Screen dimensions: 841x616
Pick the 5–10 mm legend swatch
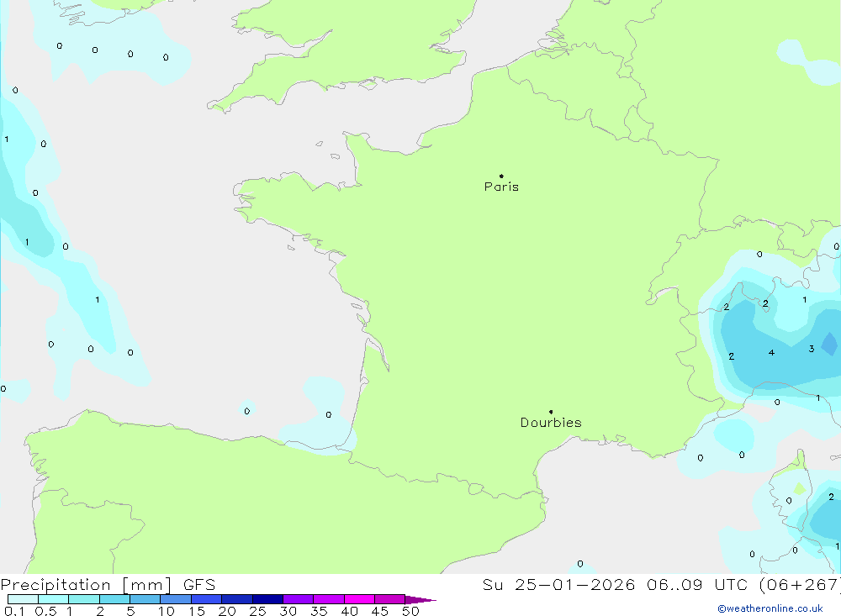click(x=145, y=599)
